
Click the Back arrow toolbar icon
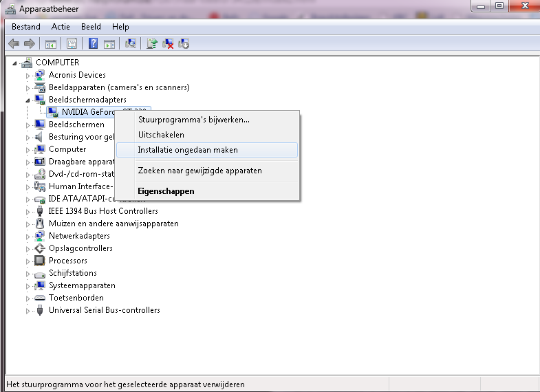coord(14,43)
